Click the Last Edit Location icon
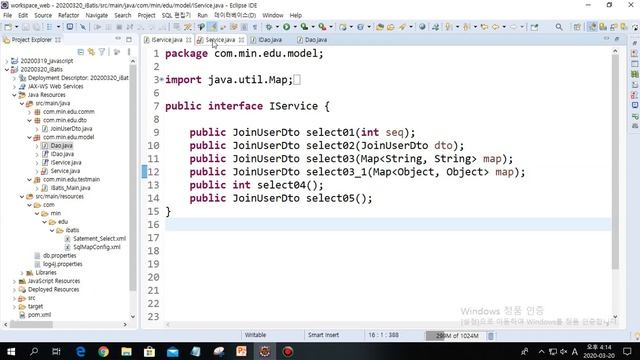The height and width of the screenshot is (360, 640). coord(484,27)
